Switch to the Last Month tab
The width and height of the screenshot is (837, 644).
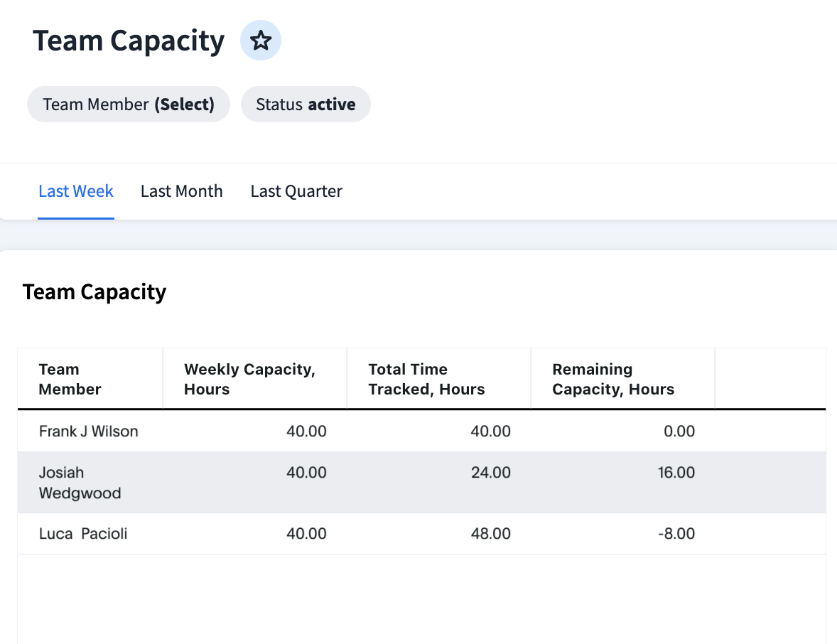tap(182, 191)
